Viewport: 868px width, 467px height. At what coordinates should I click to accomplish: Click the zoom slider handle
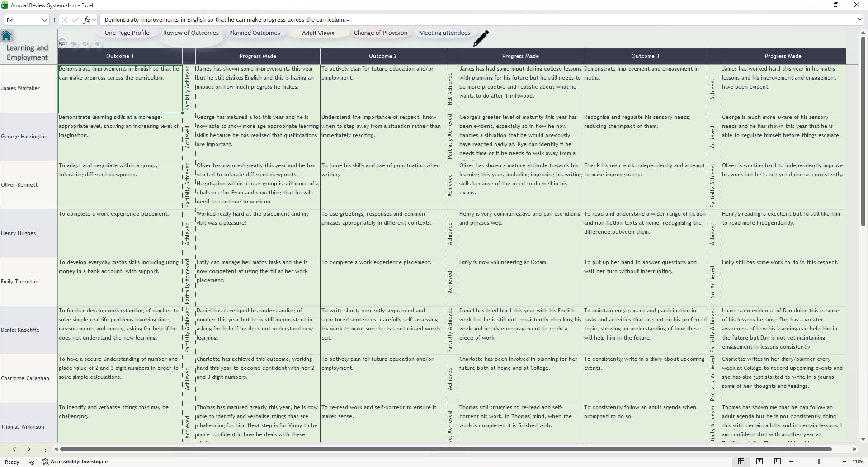pyautogui.click(x=819, y=462)
